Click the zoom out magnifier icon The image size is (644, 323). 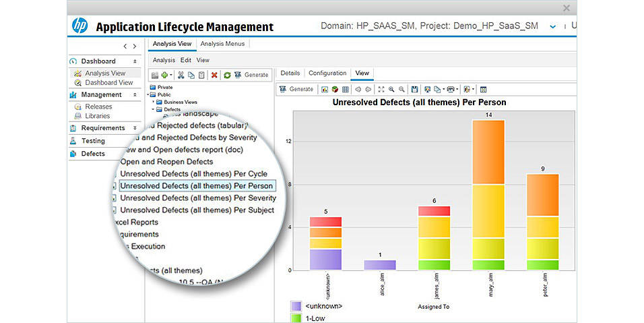pos(401,89)
